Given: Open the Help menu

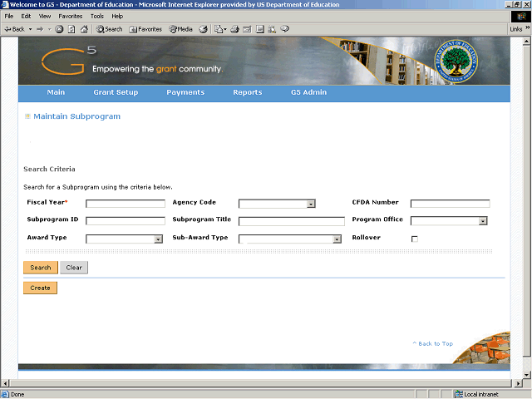Looking at the screenshot, I should (x=117, y=16).
